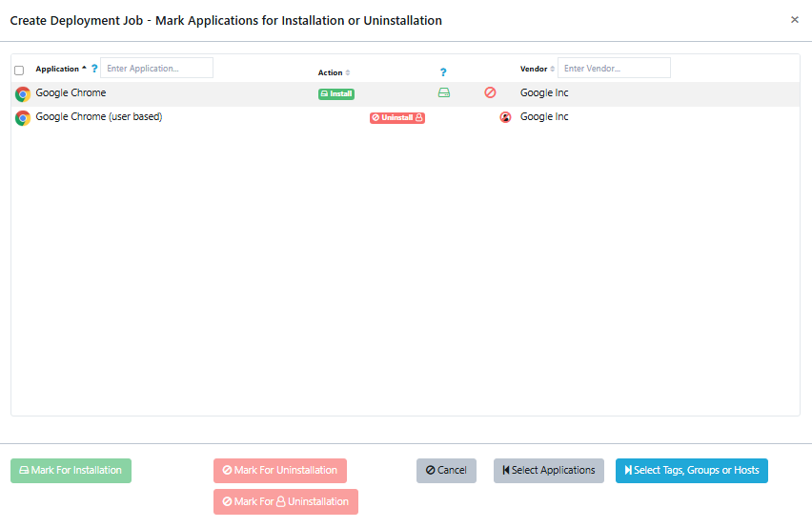812x528 pixels.
Task: Toggle the select-all applications checkbox
Action: [x=19, y=71]
